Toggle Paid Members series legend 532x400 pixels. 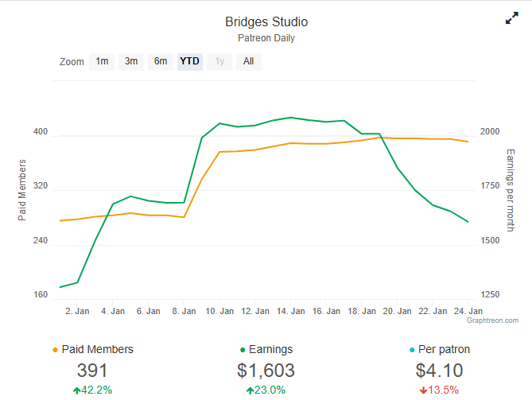click(x=93, y=349)
